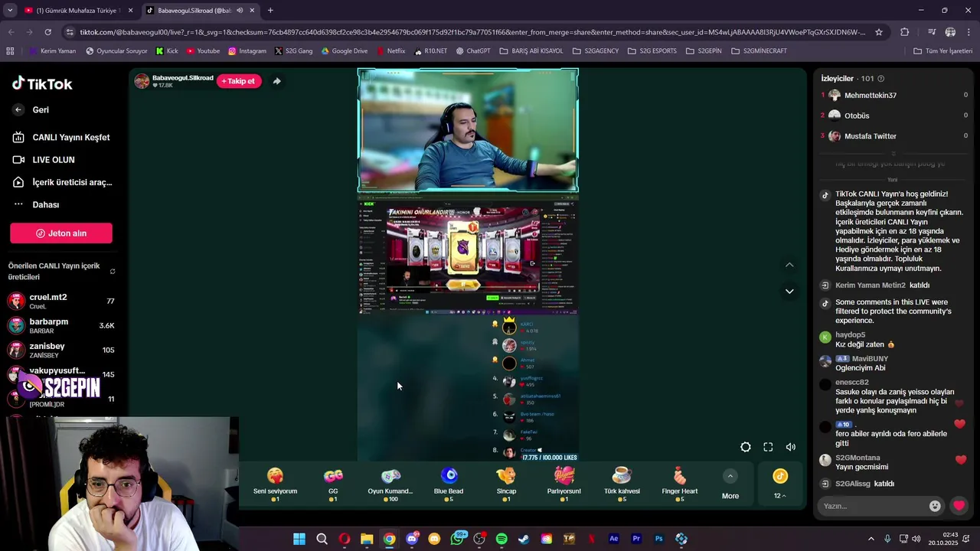Refresh suggested LIVE creators list

113,271
